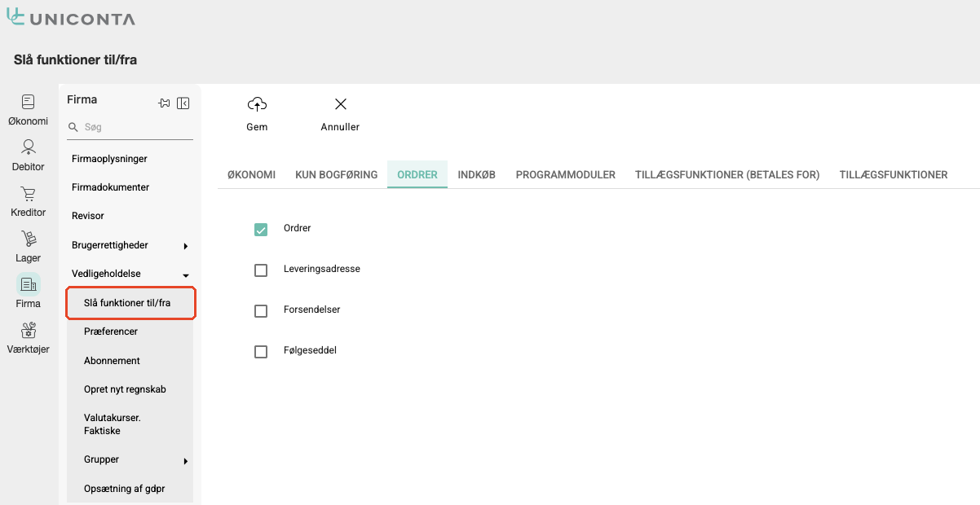This screenshot has height=505, width=980.
Task: Enable the Leveringsadresse checkbox
Action: [261, 270]
